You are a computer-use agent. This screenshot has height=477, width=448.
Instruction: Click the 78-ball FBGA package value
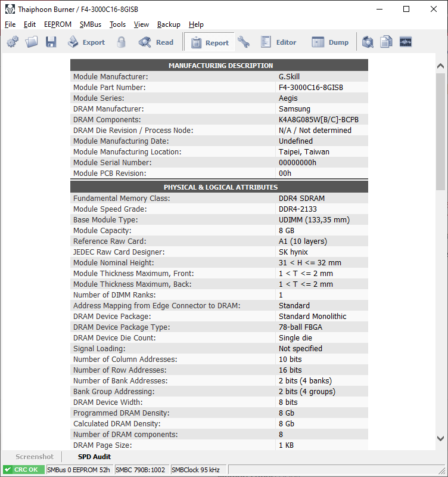click(x=301, y=327)
